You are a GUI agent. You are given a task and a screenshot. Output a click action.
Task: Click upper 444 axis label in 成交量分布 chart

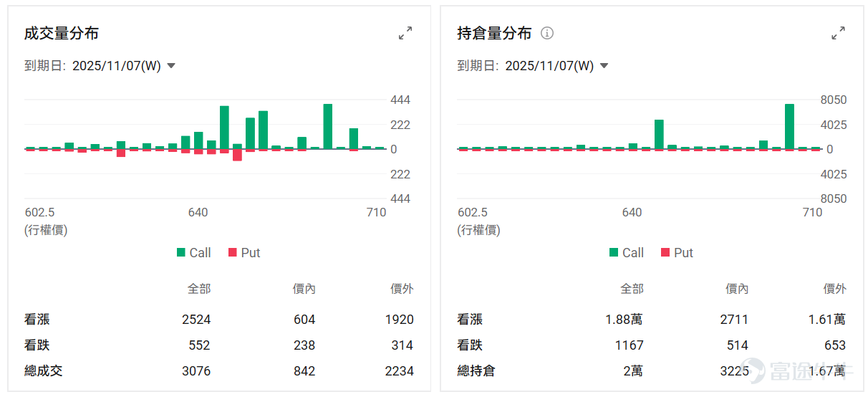pyautogui.click(x=400, y=100)
